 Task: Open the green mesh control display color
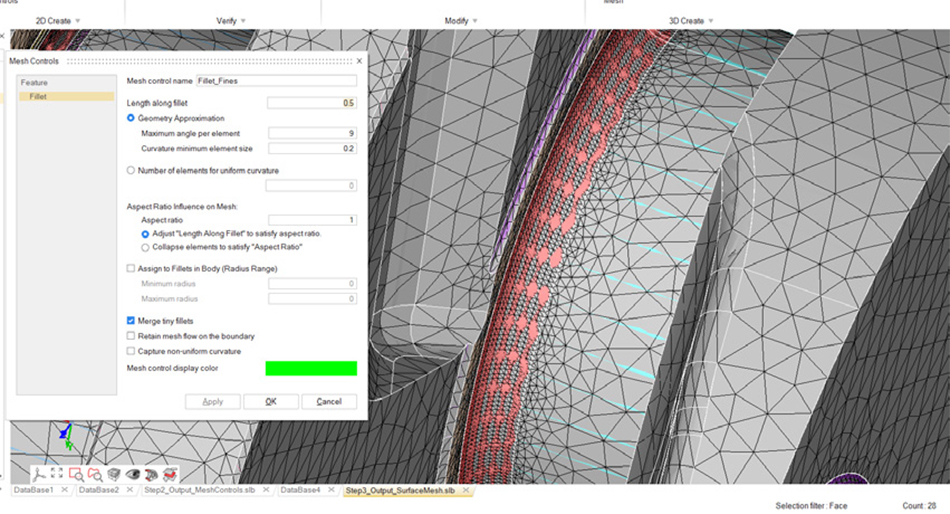pos(311,368)
